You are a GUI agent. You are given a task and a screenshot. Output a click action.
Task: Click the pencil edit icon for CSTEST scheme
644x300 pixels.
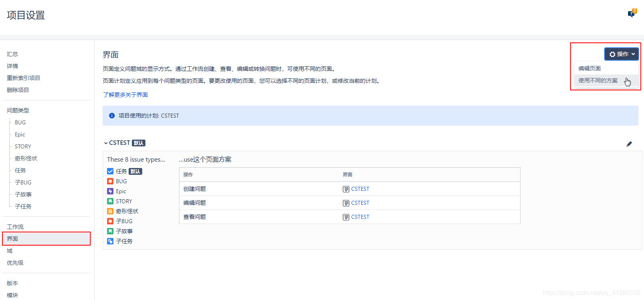[629, 144]
